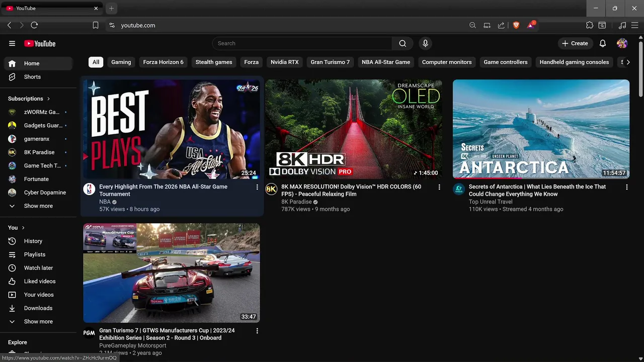Open the notifications bell
The width and height of the screenshot is (644, 362).
[x=603, y=44]
